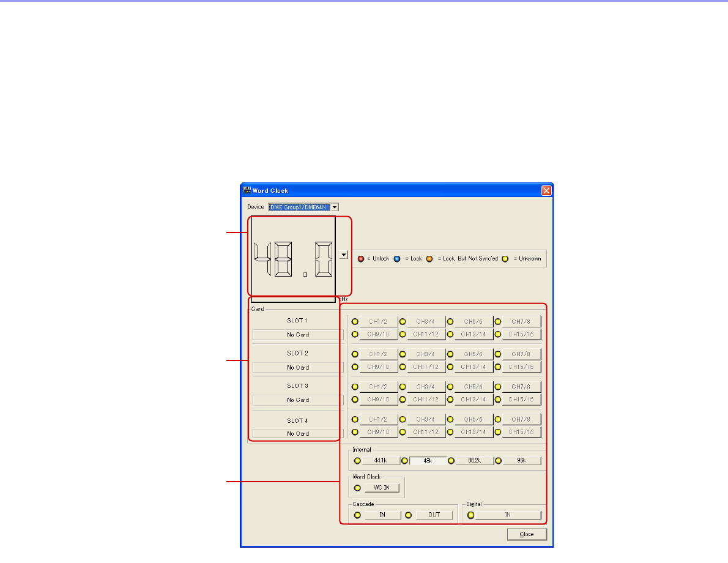
Task: Set internal clock to 44.1k
Action: click(381, 460)
